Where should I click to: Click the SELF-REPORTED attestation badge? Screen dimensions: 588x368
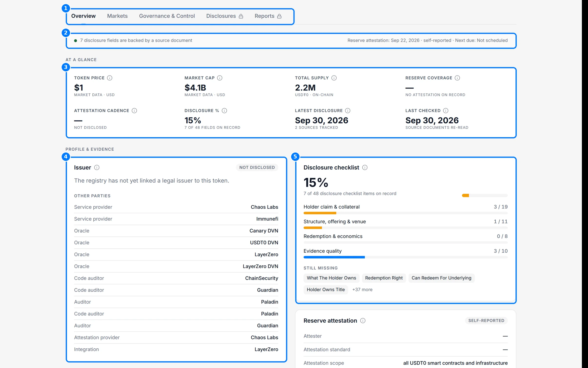tap(486, 321)
